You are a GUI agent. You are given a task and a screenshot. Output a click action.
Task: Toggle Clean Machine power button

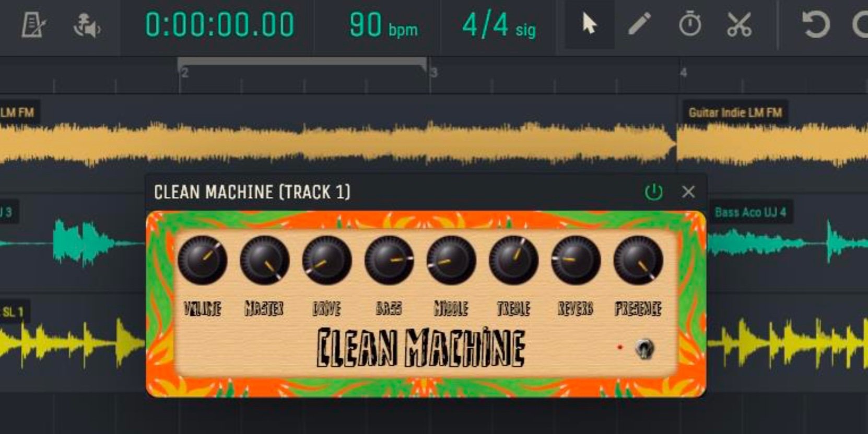coord(653,192)
